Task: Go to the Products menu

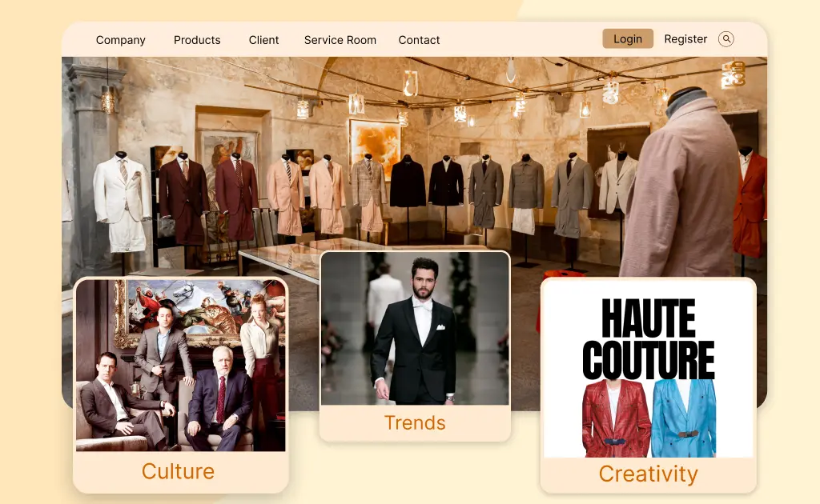Action: tap(197, 40)
